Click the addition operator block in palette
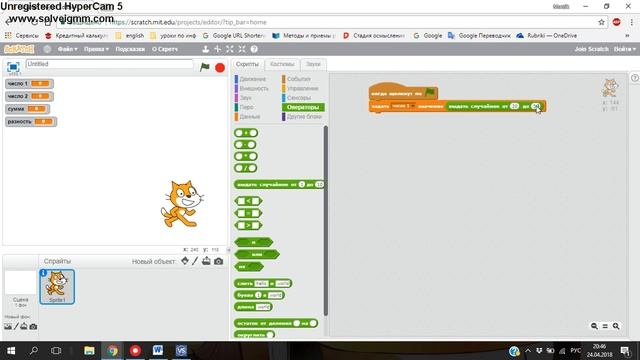The image size is (640, 360). [x=246, y=133]
